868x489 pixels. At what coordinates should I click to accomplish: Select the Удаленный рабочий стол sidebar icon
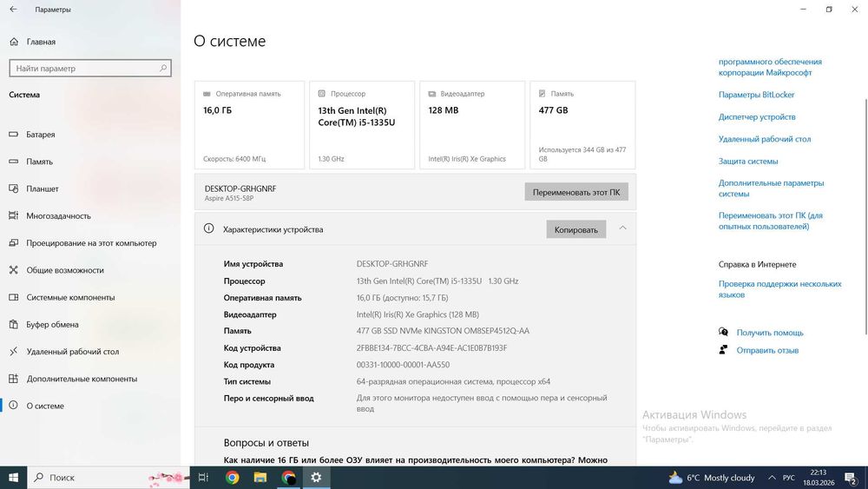point(14,351)
